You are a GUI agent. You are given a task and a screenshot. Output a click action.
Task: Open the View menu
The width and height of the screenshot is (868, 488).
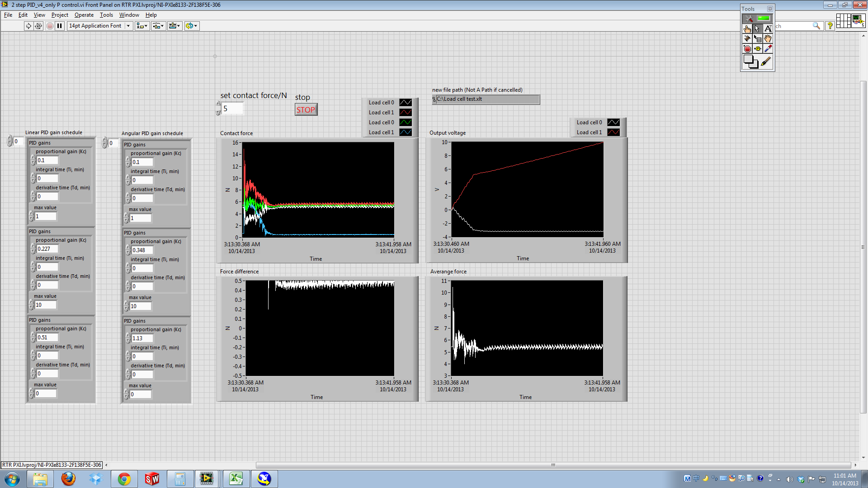(x=39, y=15)
